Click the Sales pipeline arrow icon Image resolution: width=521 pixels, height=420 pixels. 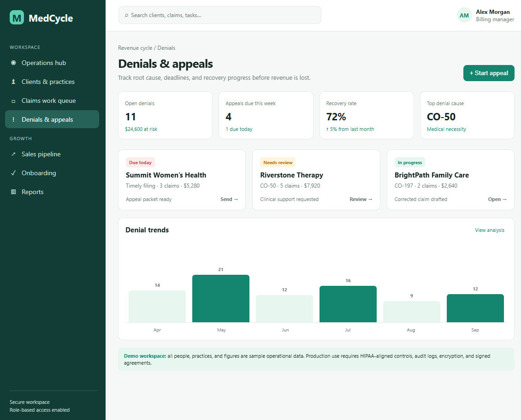13,154
